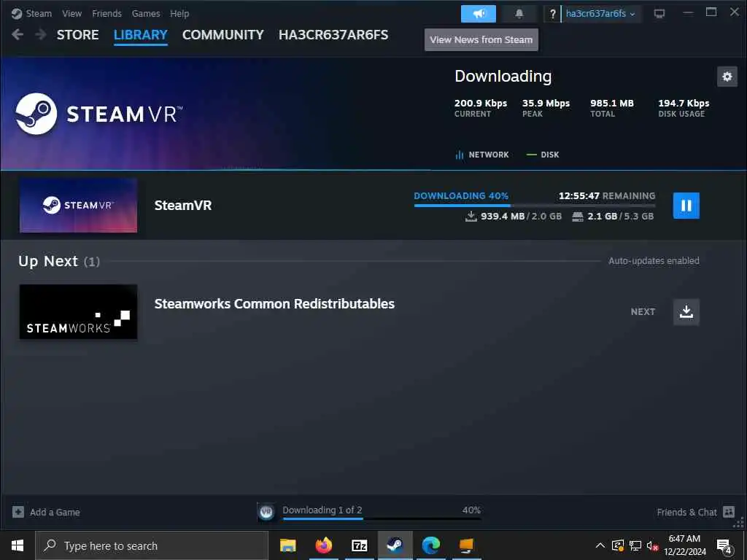Open the Windows Start menu
Viewport: 747px width, 560px height.
click(18, 545)
